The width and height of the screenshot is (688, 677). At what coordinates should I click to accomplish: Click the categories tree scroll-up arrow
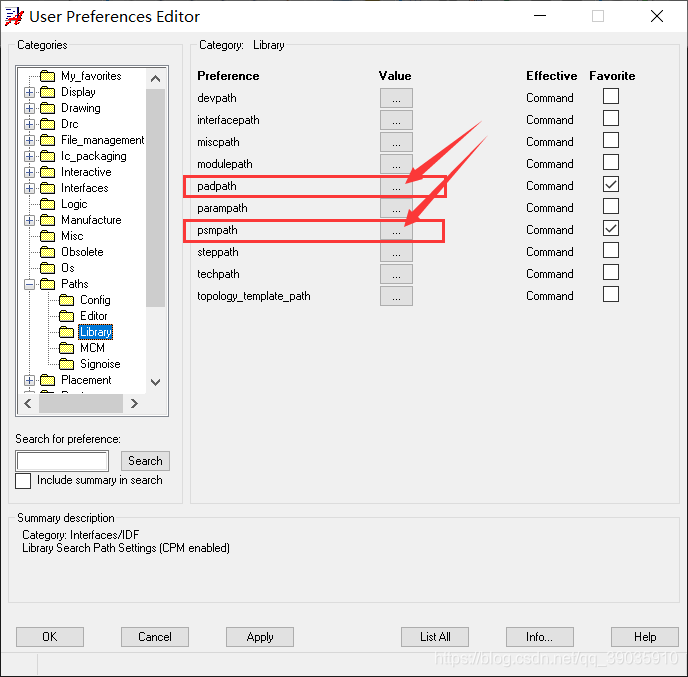155,79
